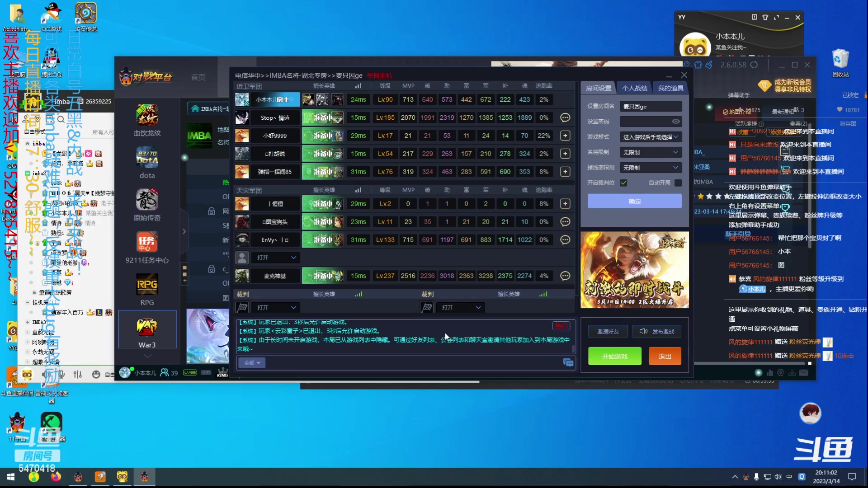Click the refresh icon next to version 2.6.0.58
Viewport: 868px width, 488px height.
point(754,65)
